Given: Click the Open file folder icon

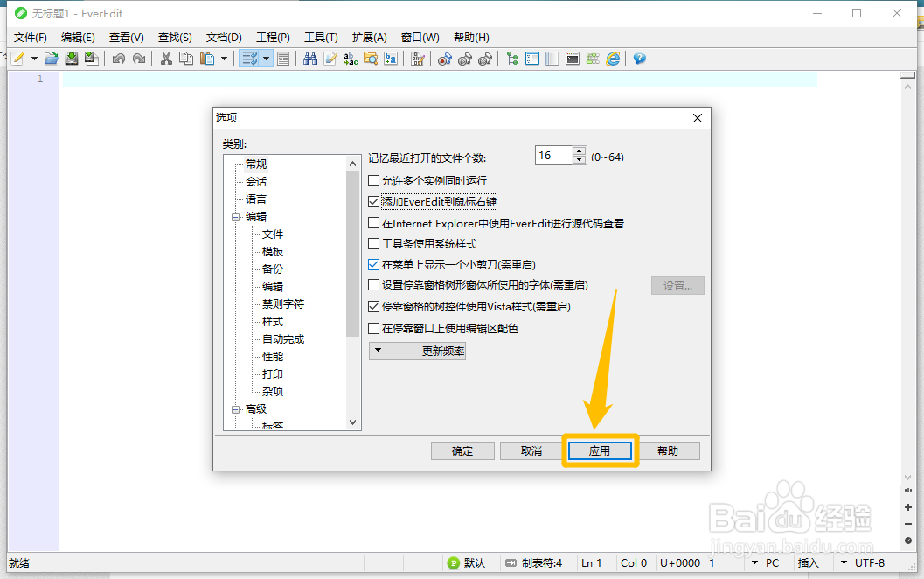Looking at the screenshot, I should tap(52, 59).
